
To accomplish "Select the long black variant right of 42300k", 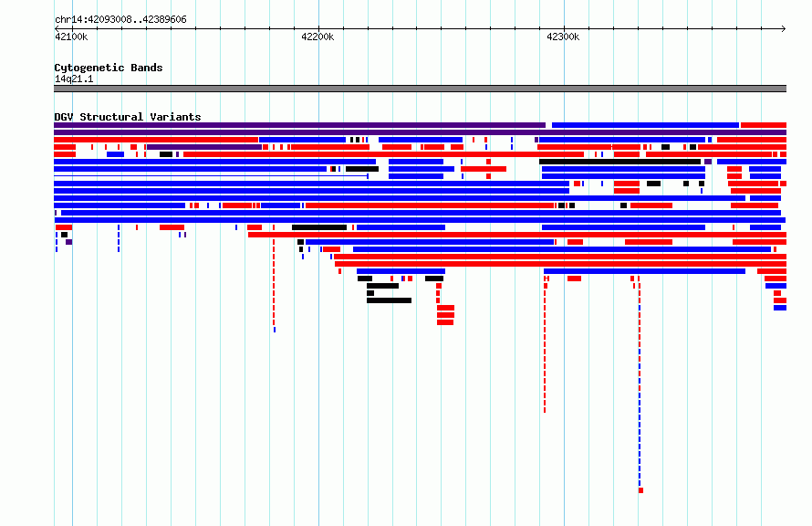I will 619,162.
